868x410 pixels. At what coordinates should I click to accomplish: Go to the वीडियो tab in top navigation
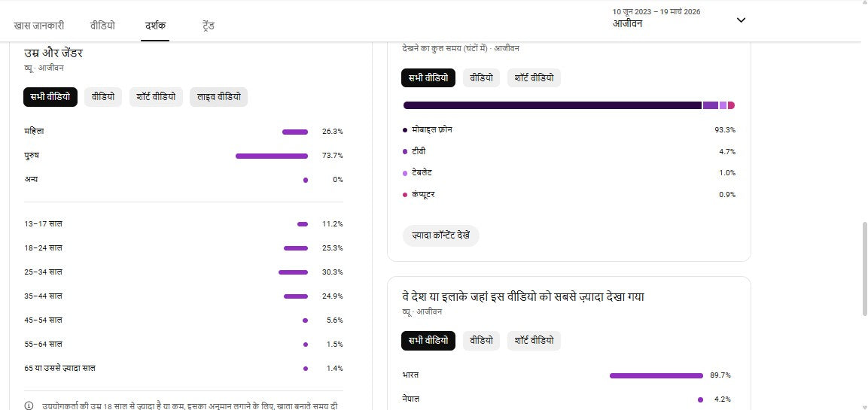coord(103,25)
